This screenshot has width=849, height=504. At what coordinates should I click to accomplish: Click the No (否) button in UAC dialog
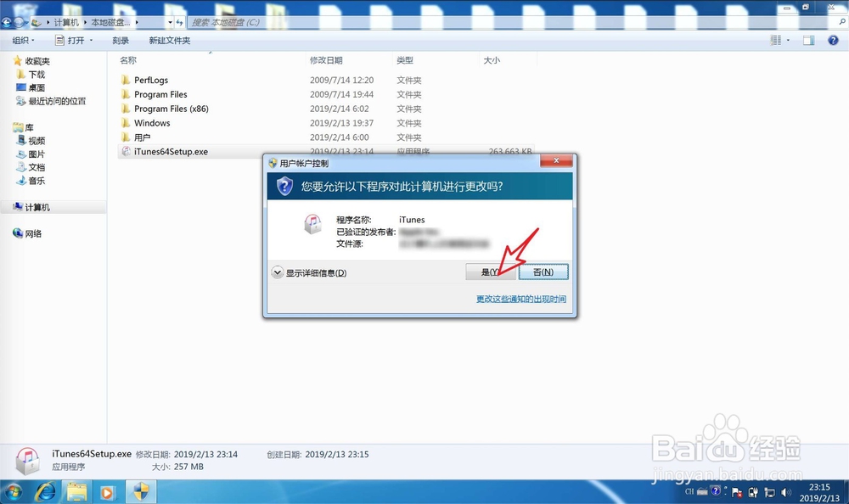click(x=543, y=272)
